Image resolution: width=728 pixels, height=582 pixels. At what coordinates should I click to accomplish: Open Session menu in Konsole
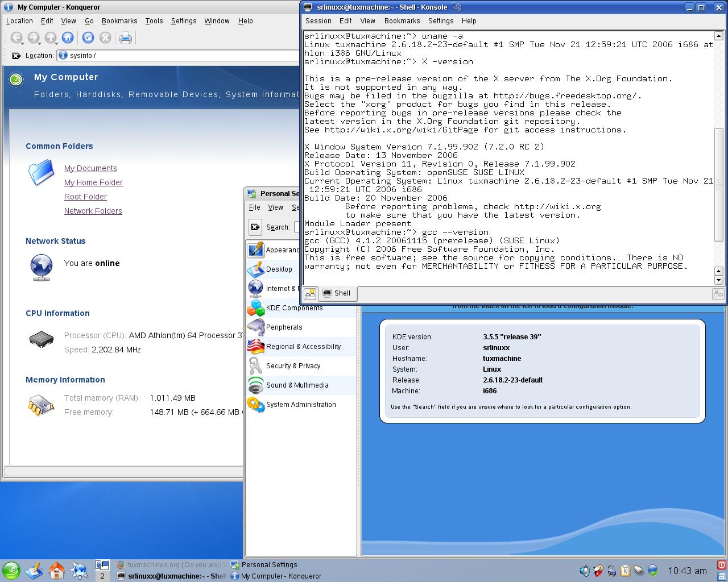coord(318,21)
